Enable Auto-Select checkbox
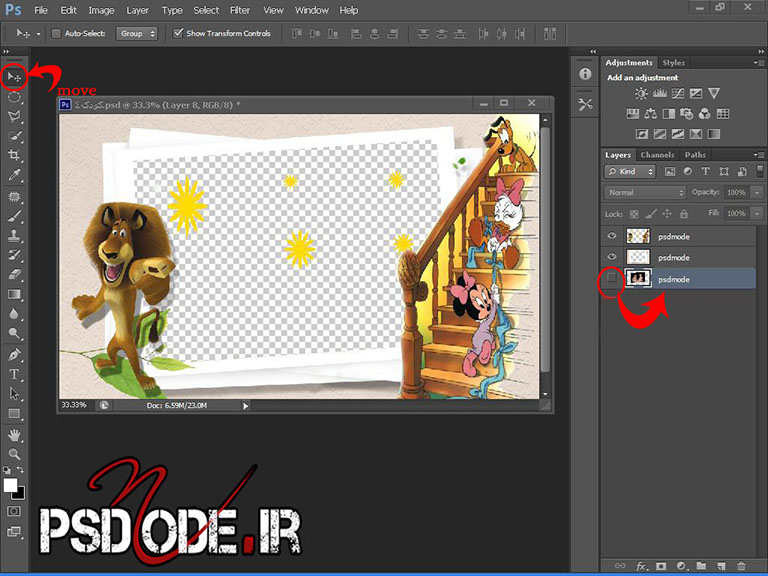768x576 pixels. (x=56, y=33)
